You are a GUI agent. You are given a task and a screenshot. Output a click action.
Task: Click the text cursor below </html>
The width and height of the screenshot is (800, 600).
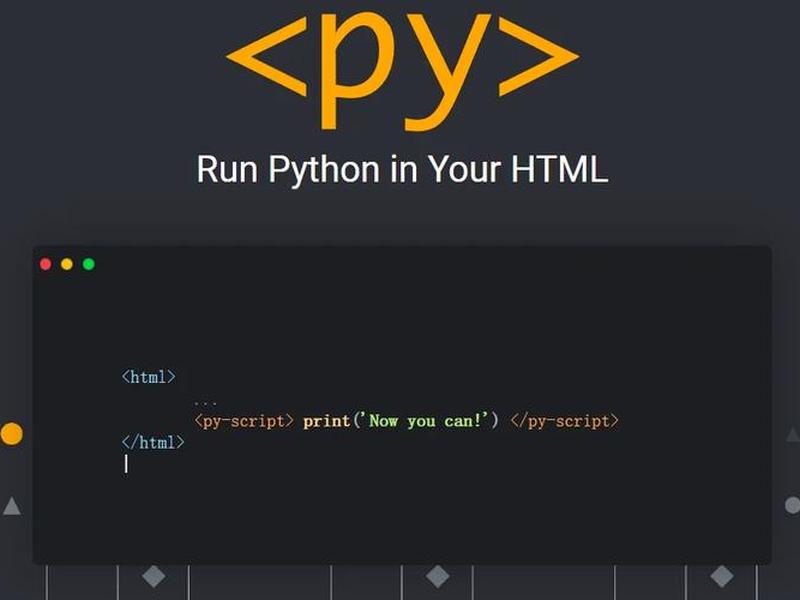[x=126, y=464]
